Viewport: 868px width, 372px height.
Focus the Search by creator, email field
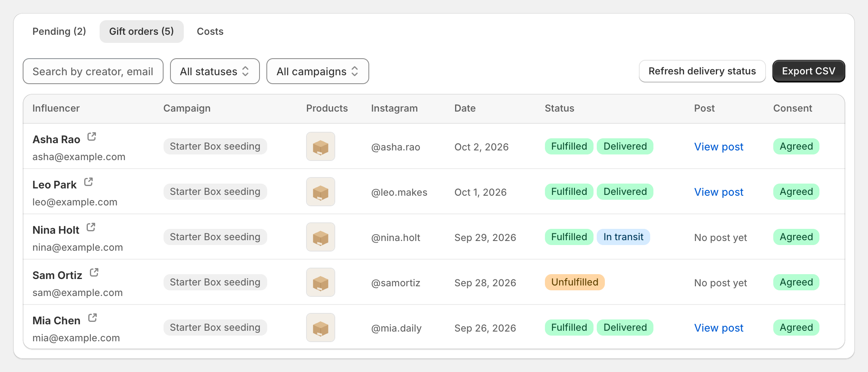pos(93,71)
